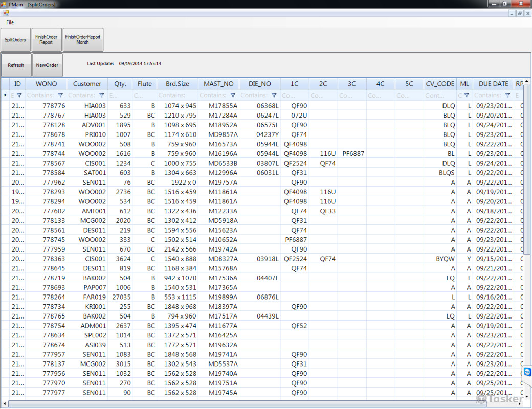Click the Brd.Size filter input field
The image size is (532, 409).
pos(177,95)
